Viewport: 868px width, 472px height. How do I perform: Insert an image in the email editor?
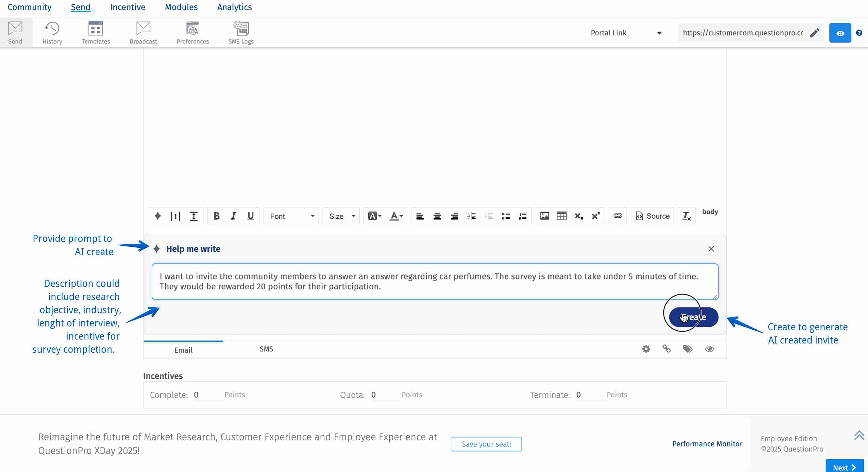pyautogui.click(x=544, y=216)
